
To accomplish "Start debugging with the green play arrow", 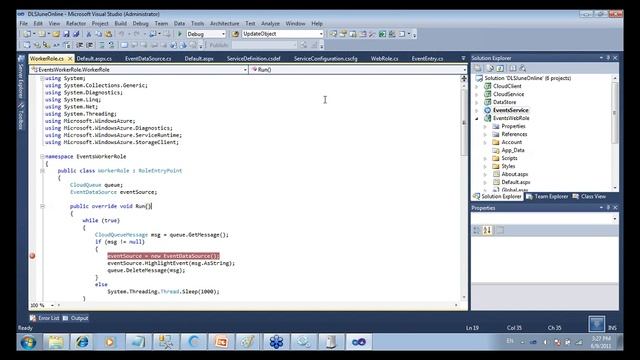I will 180,34.
